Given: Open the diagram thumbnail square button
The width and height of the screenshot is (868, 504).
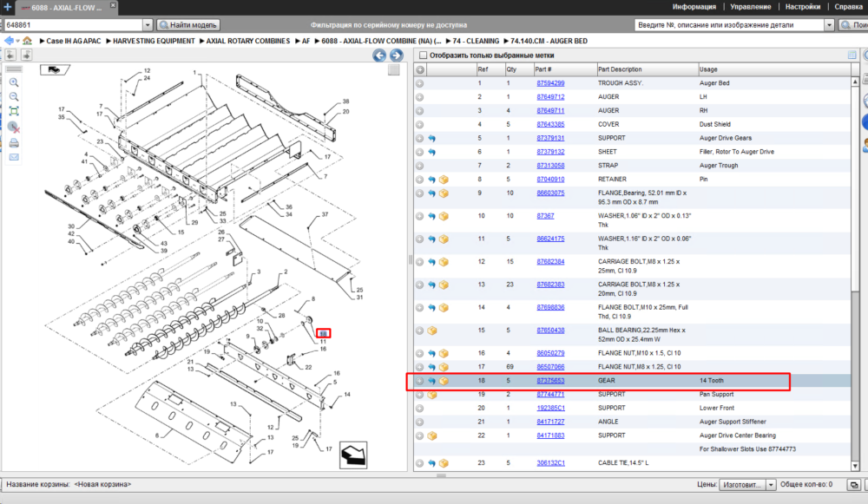Looking at the screenshot, I should click(393, 69).
